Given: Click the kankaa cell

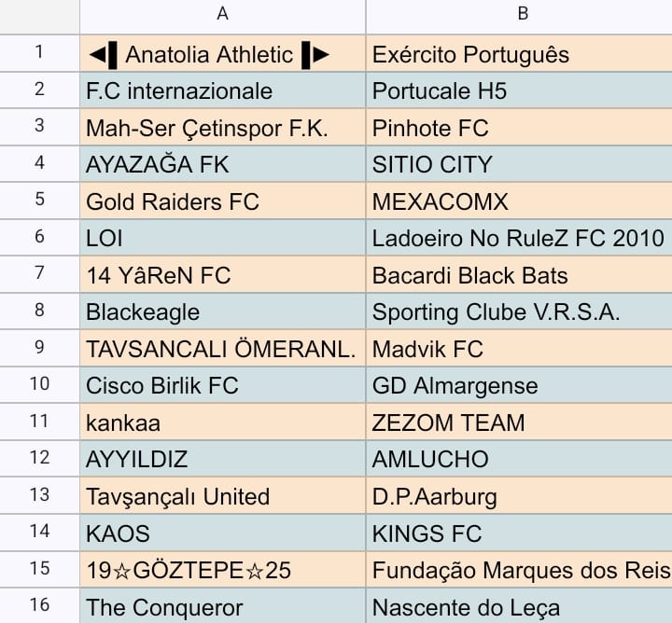Looking at the screenshot, I should [222, 422].
